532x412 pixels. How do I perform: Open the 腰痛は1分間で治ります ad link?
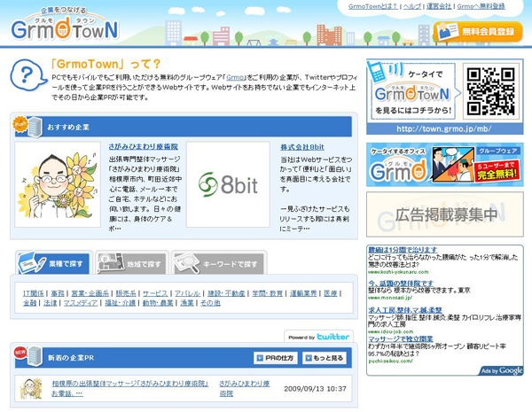(x=403, y=250)
